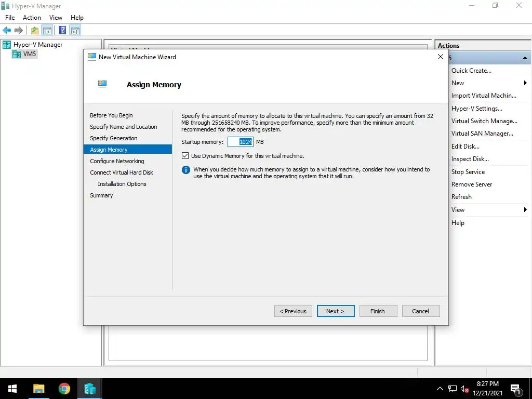Open Virtual Switch Manager action

click(x=484, y=121)
